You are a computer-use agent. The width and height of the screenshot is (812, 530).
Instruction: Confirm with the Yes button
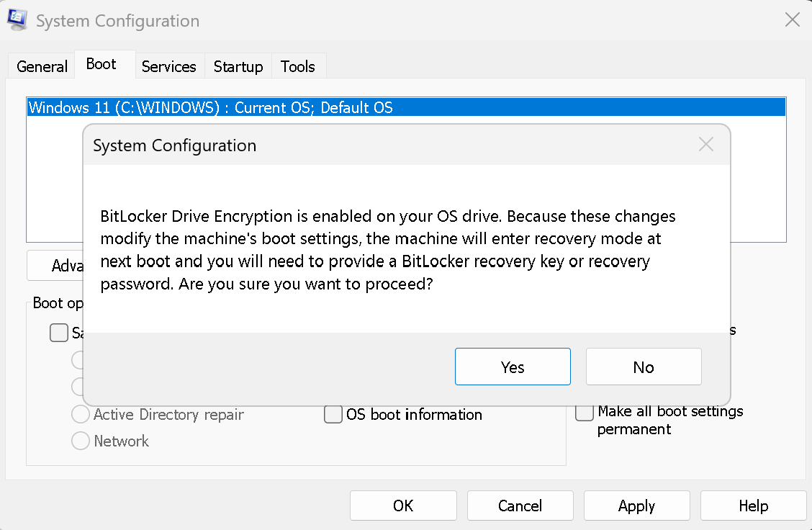pos(513,367)
